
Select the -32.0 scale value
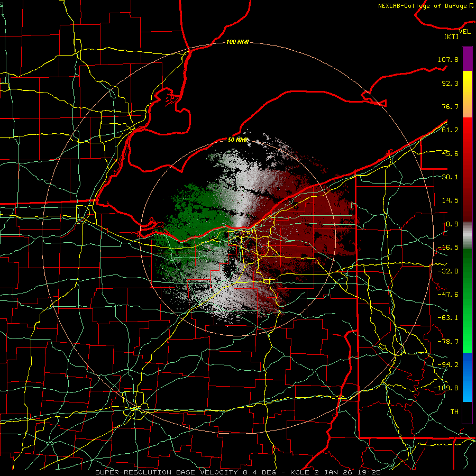[x=448, y=271]
